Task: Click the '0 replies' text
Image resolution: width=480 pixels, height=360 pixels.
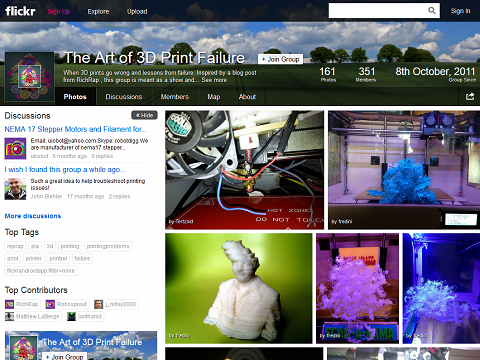Action: (102, 156)
